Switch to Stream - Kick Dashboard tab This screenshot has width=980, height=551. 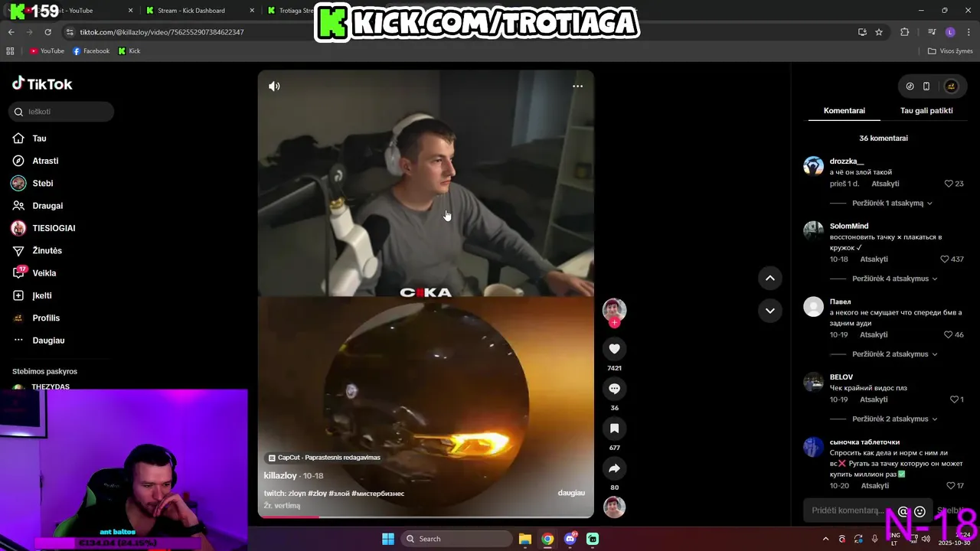(199, 11)
